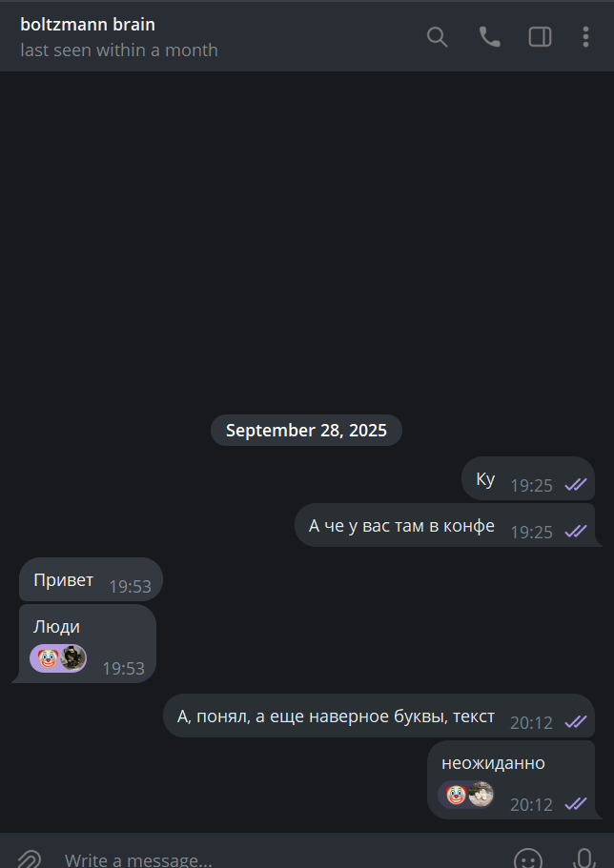Viewport: 614px width, 868px height.
Task: Open the emoji picker smiley icon
Action: click(527, 858)
